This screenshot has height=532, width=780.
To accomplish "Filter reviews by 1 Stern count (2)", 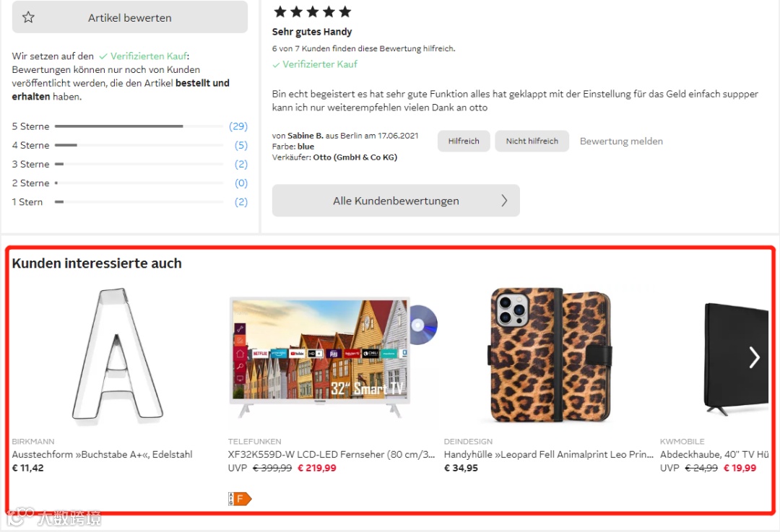I will tap(241, 202).
